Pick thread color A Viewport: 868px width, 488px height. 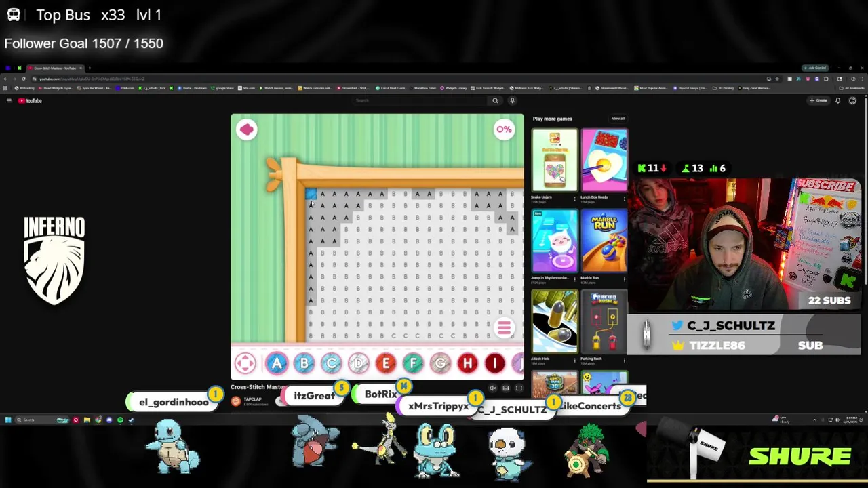click(x=277, y=364)
